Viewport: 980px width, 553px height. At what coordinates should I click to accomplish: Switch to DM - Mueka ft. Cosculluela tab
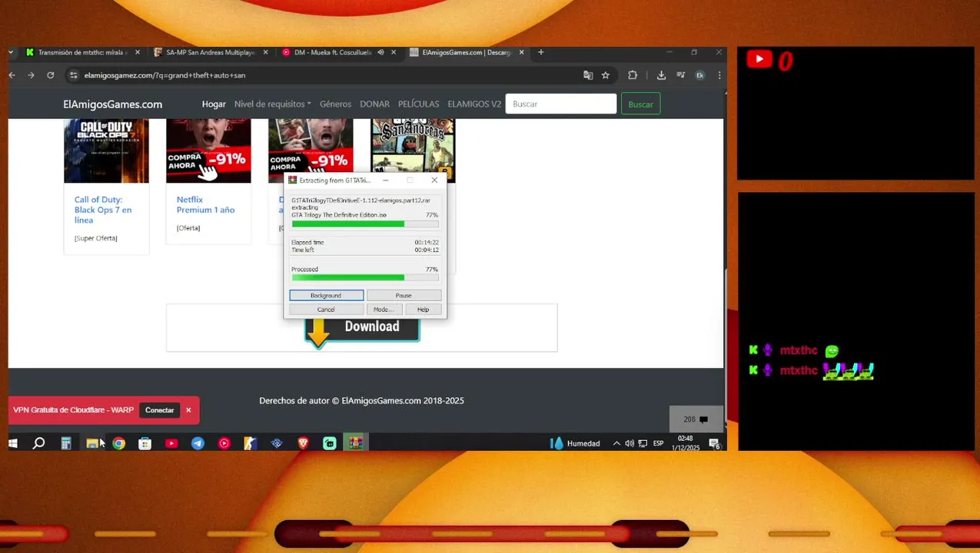[332, 52]
